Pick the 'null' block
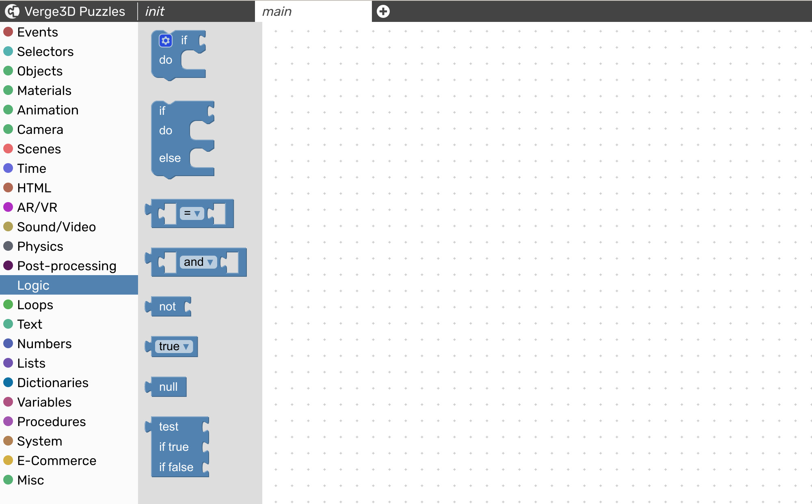This screenshot has height=504, width=812. click(x=166, y=387)
